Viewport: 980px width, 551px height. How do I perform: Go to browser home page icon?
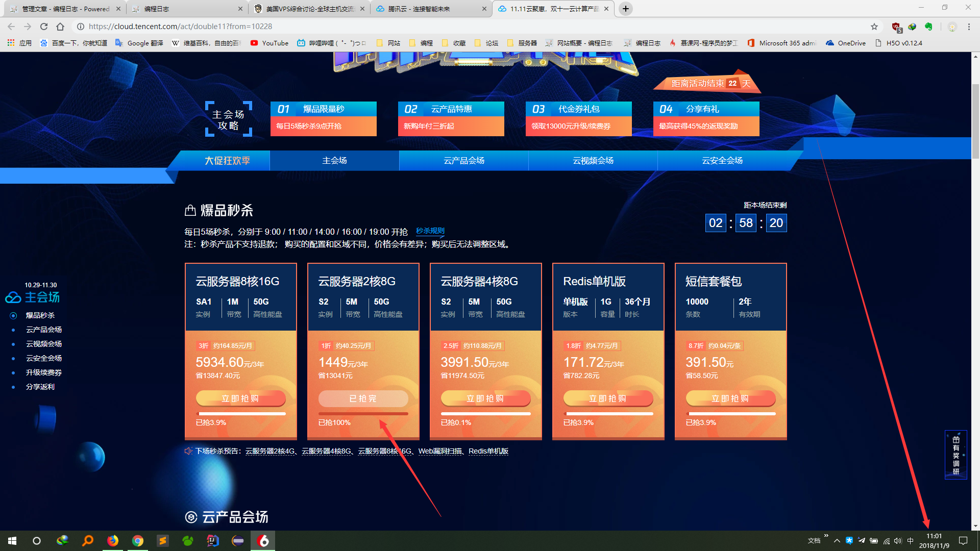click(60, 27)
